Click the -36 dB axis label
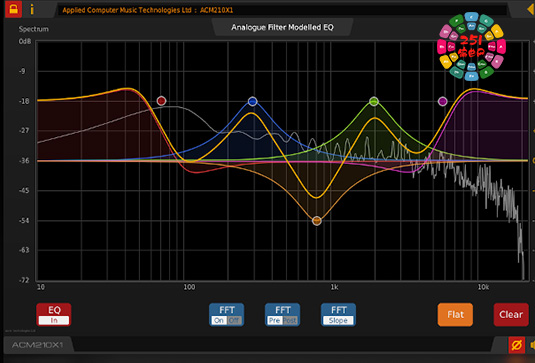This screenshot has width=535, height=363. pos(24,161)
